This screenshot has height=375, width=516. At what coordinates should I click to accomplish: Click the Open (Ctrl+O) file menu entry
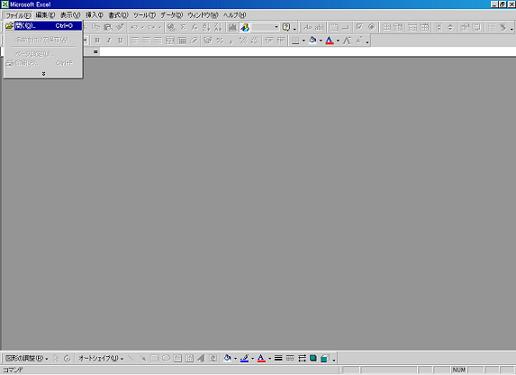(43, 26)
